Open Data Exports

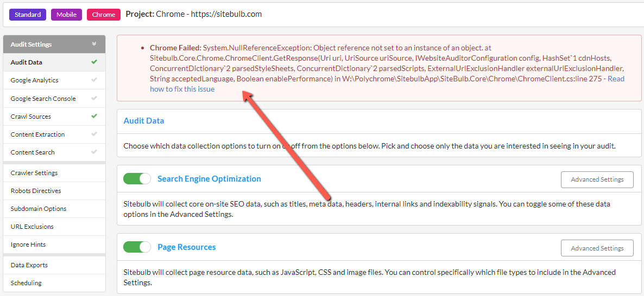pos(54,265)
